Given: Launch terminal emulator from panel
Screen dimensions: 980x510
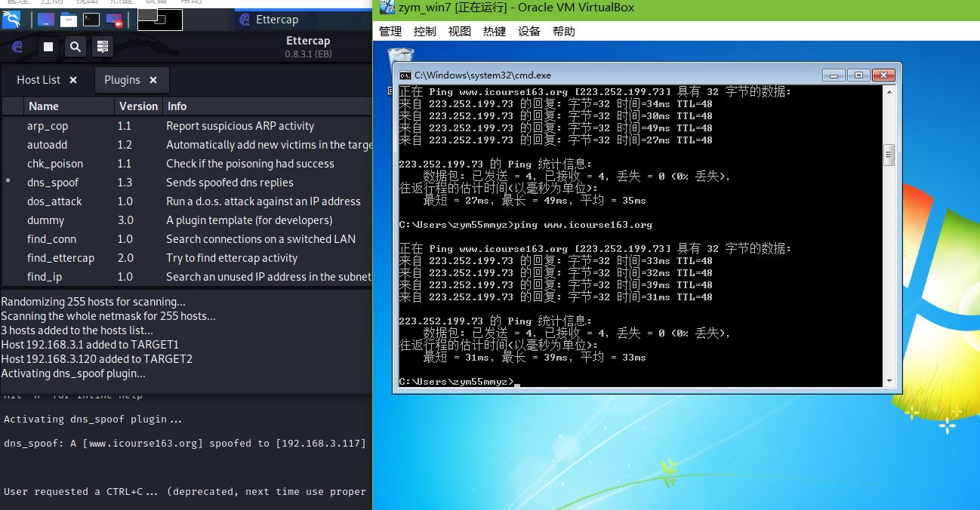Looking at the screenshot, I should 91,20.
